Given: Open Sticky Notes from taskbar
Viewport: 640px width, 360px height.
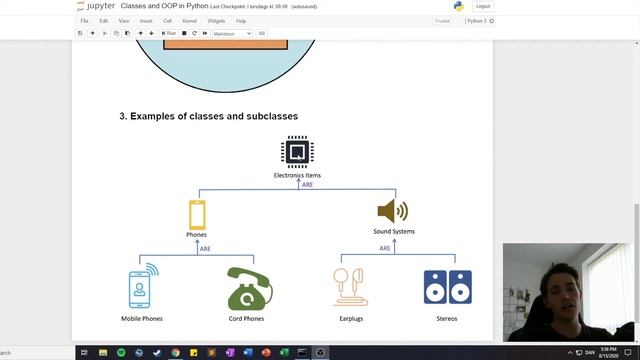Looking at the screenshot, I should (193, 353).
